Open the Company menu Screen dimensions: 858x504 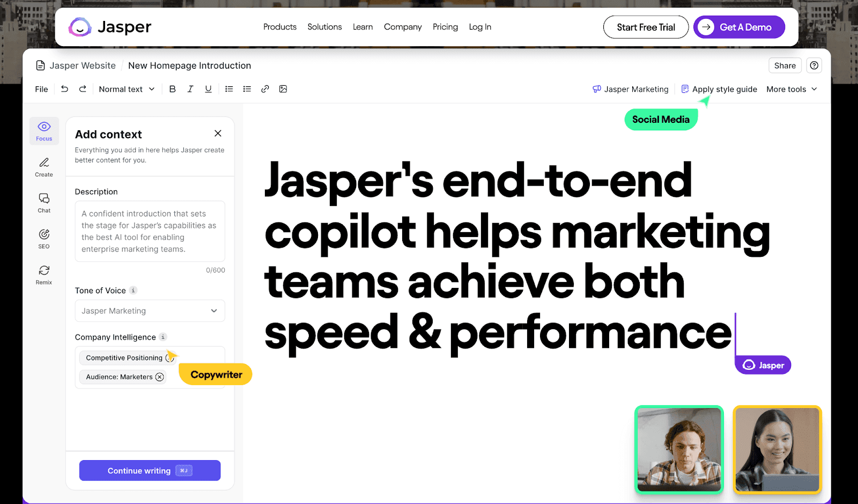pyautogui.click(x=403, y=27)
